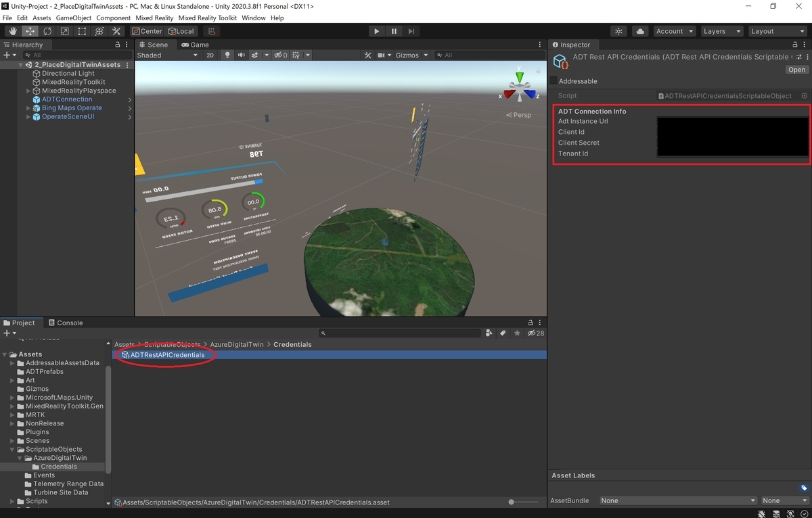
Task: Select ADTConnection in Hierarchy
Action: [x=67, y=99]
